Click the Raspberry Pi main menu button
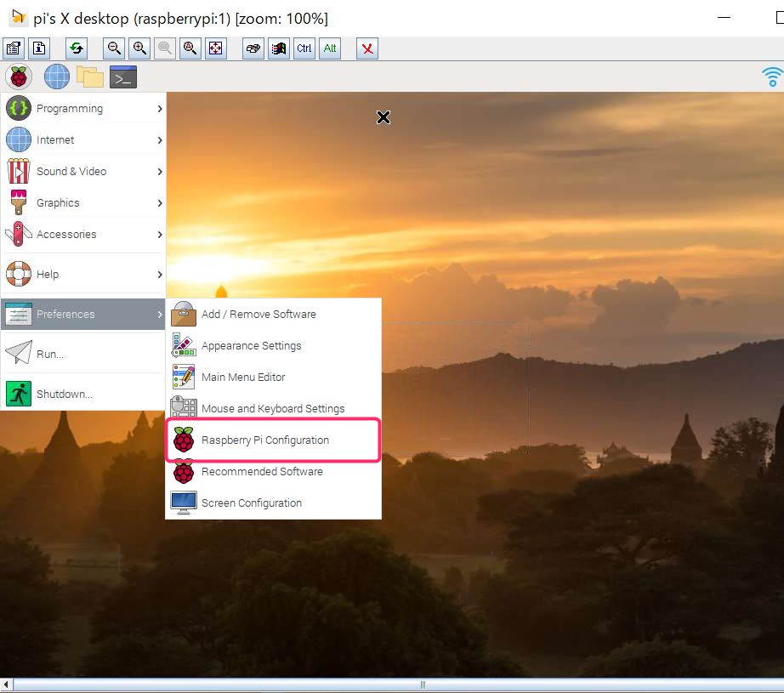 point(19,77)
